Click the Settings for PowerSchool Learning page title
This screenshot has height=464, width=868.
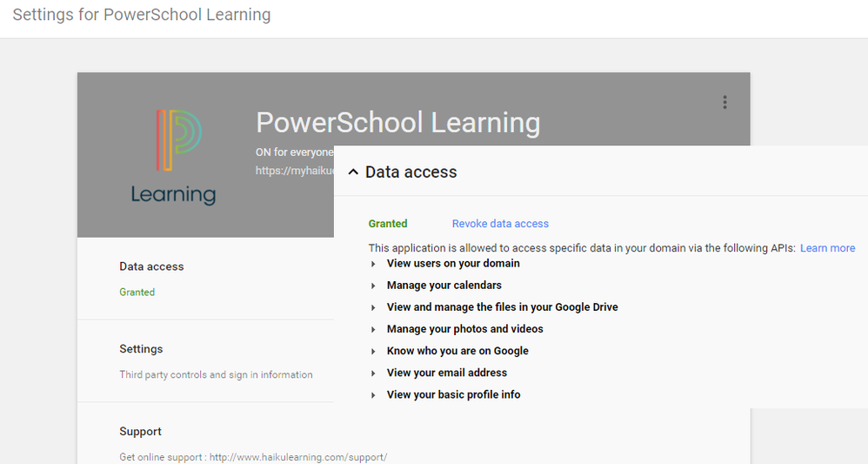pos(141,15)
